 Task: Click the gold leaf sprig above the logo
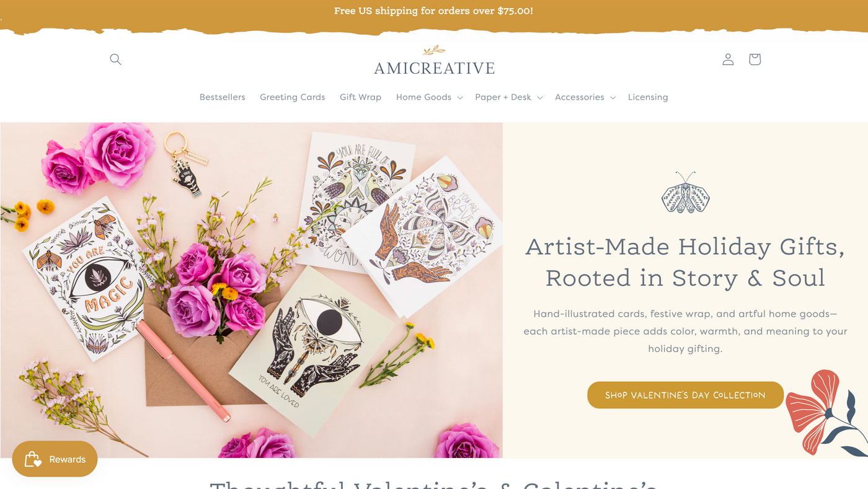click(434, 50)
